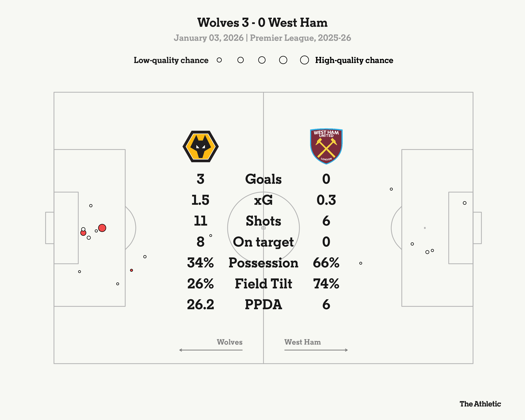
Task: Select the largest red goal marker
Action: (102, 228)
